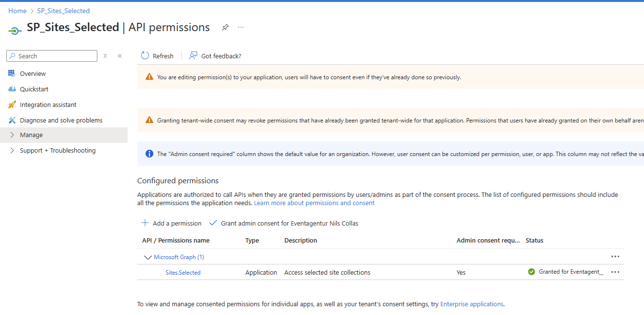Screen dimensions: 644x315
Task: Collapse the Microsoft Graph (1) group chevron
Action: point(148,257)
